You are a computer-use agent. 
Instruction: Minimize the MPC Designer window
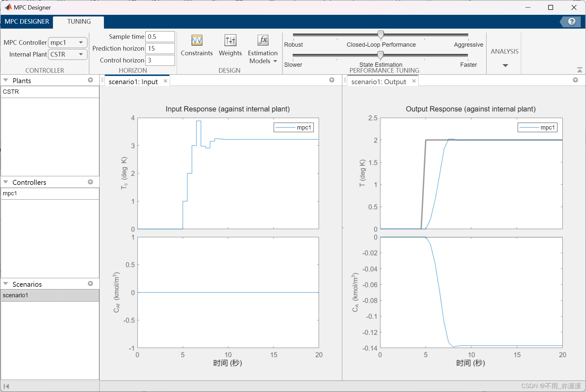click(x=528, y=7)
